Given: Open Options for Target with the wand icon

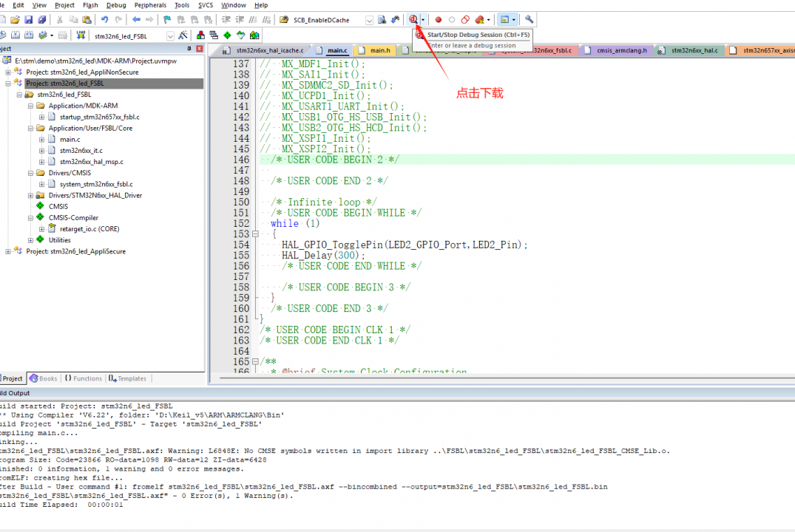Looking at the screenshot, I should pos(183,34).
